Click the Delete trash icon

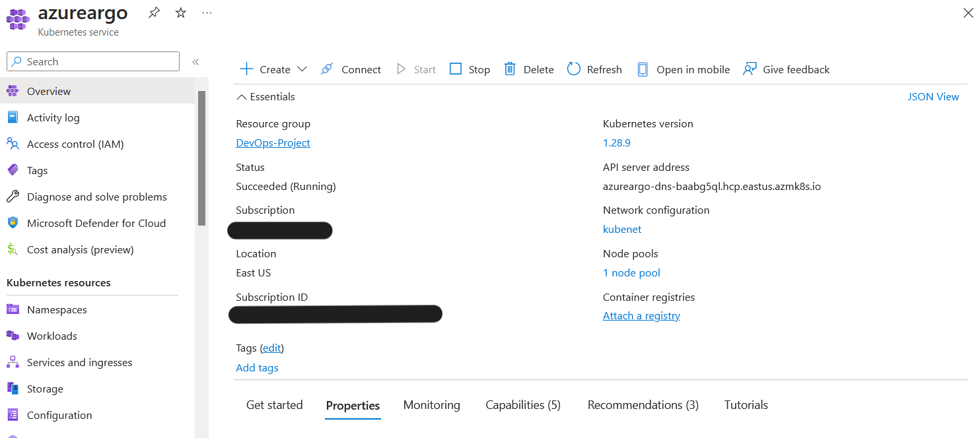tap(509, 69)
